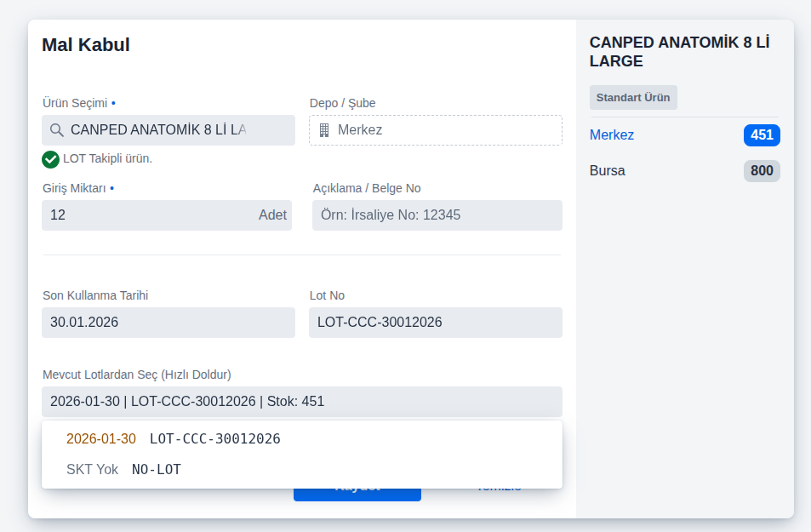Click the Merkez link in the stock panel
Viewport: 811px width, 532px height.
pos(612,135)
